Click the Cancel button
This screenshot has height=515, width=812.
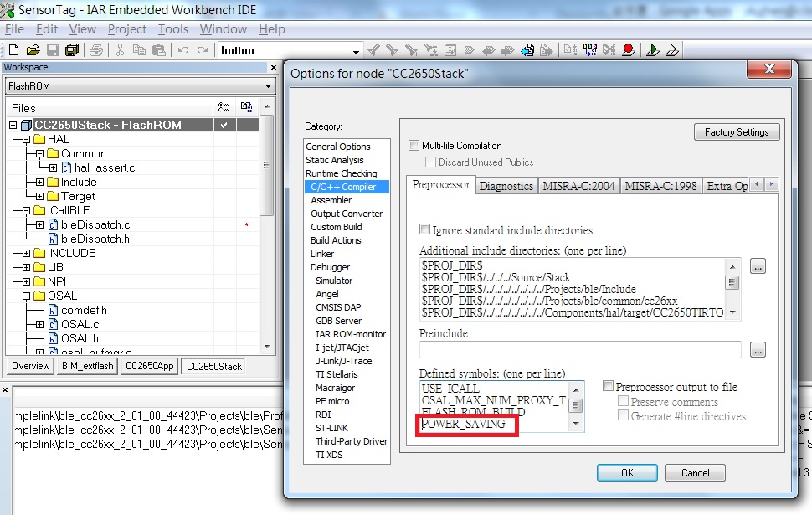pos(695,472)
